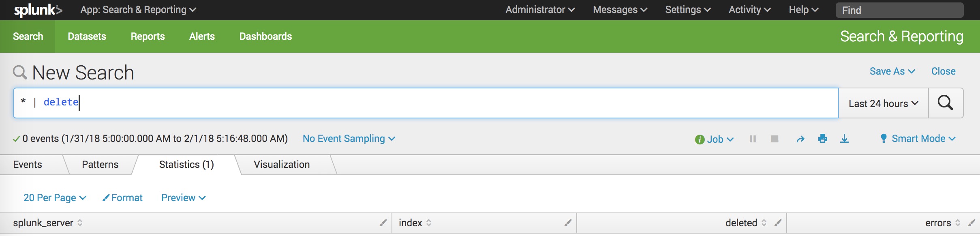Click the pencil icon for index column
Screen dimensions: 980x236
click(568, 223)
